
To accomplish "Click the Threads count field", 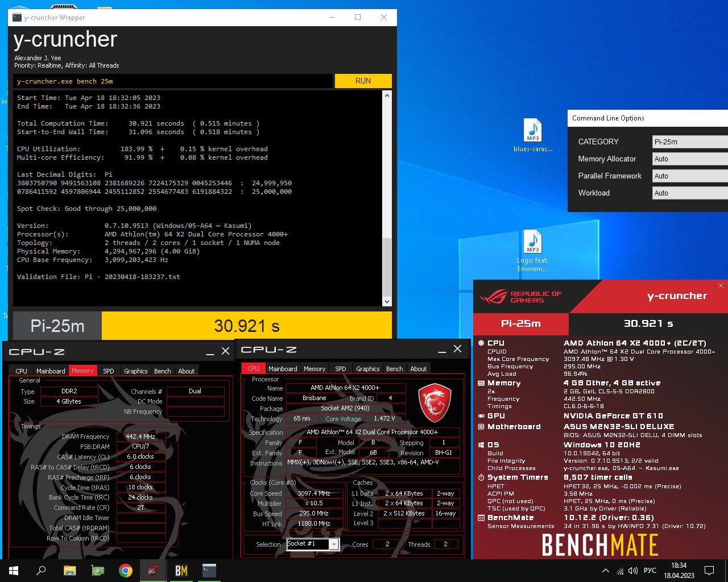I will pyautogui.click(x=445, y=544).
